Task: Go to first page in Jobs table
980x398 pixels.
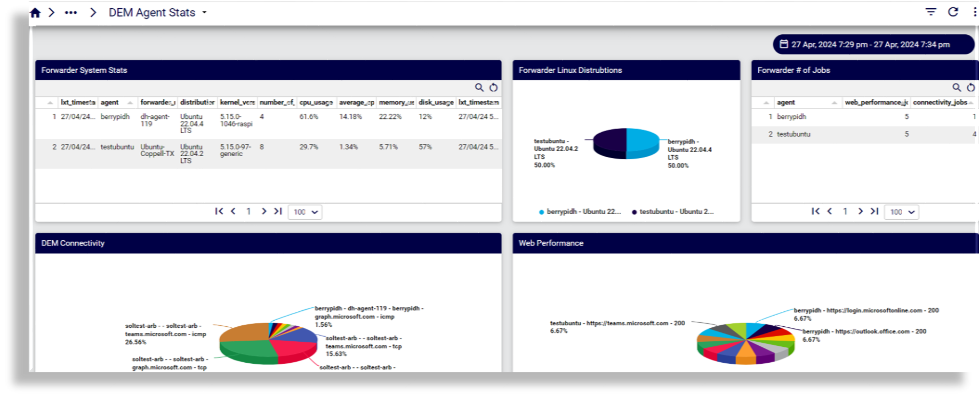Action: (x=816, y=211)
